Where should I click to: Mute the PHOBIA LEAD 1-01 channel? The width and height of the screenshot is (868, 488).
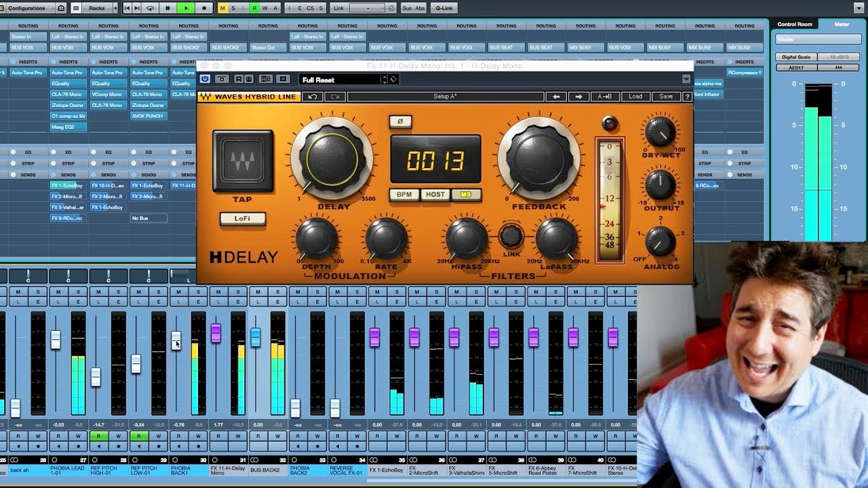[x=58, y=292]
